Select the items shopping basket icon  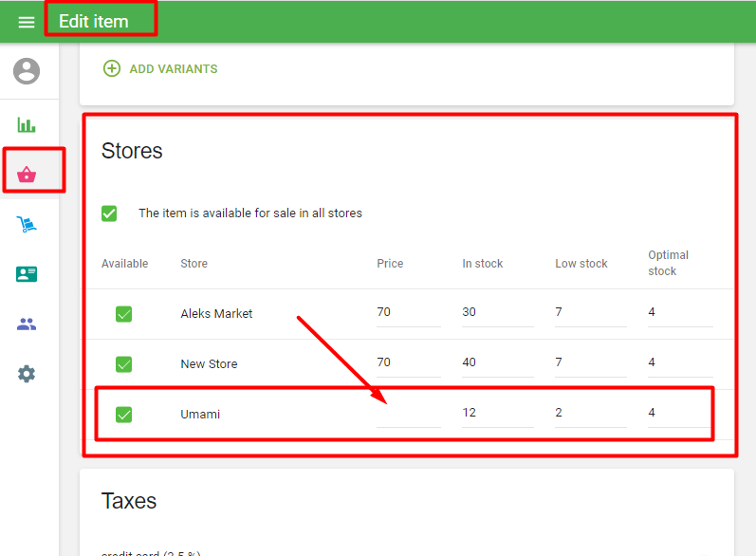pyautogui.click(x=27, y=175)
